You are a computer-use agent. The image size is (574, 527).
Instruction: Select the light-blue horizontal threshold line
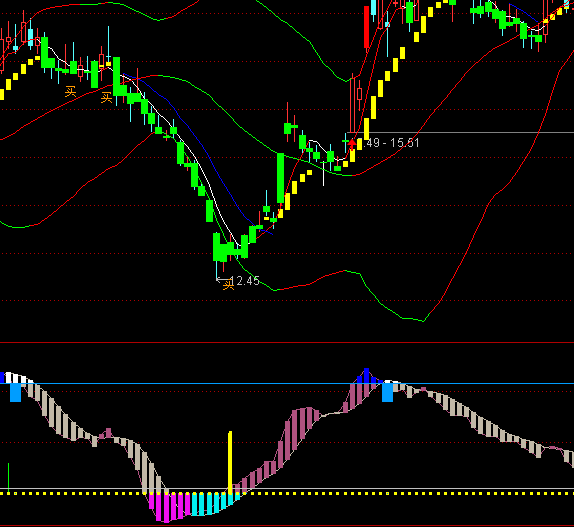click(x=287, y=384)
